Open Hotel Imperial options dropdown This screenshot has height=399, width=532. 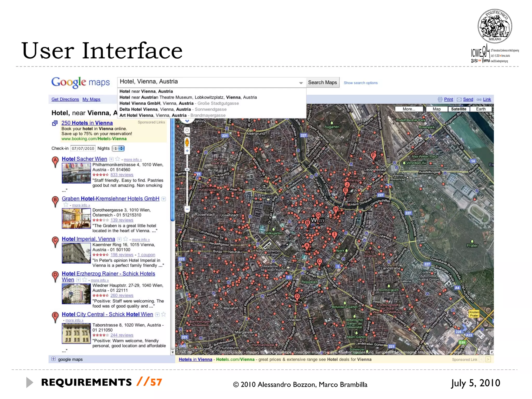[119, 239]
